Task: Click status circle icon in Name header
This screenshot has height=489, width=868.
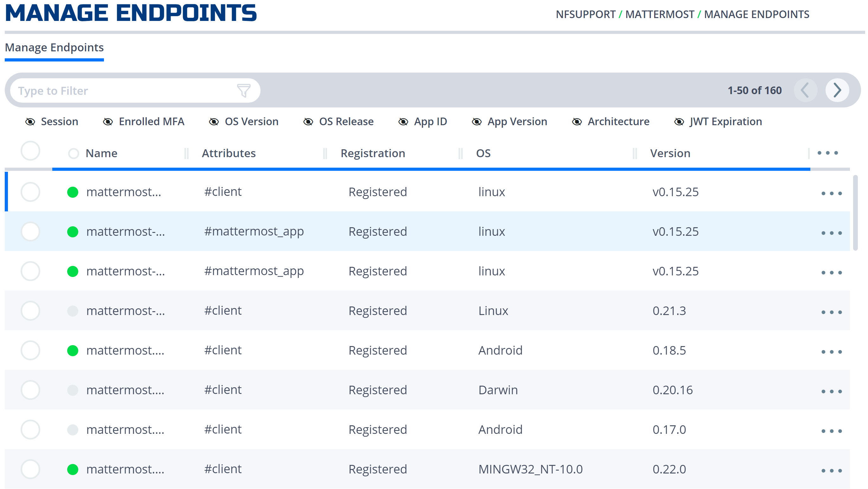Action: [x=73, y=153]
